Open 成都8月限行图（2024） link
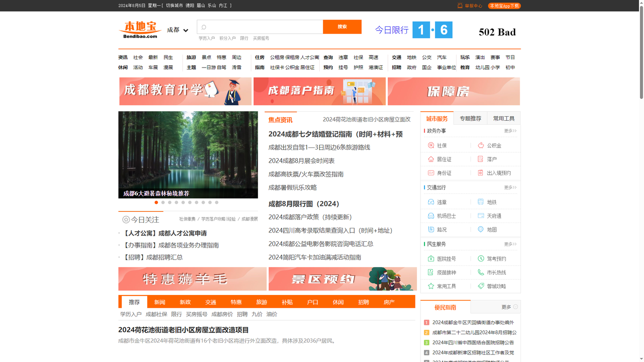The image size is (644, 362). (x=304, y=204)
